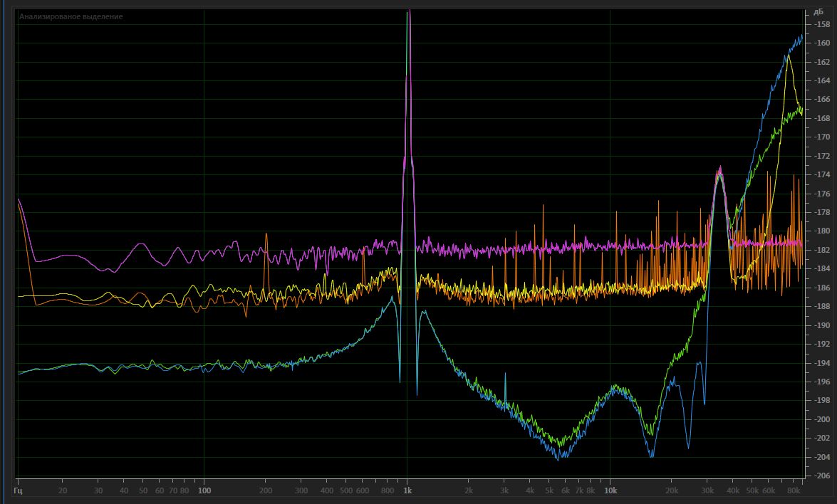Select the 600 frequency axis label
Image resolution: width=837 pixels, height=504 pixels.
[363, 490]
